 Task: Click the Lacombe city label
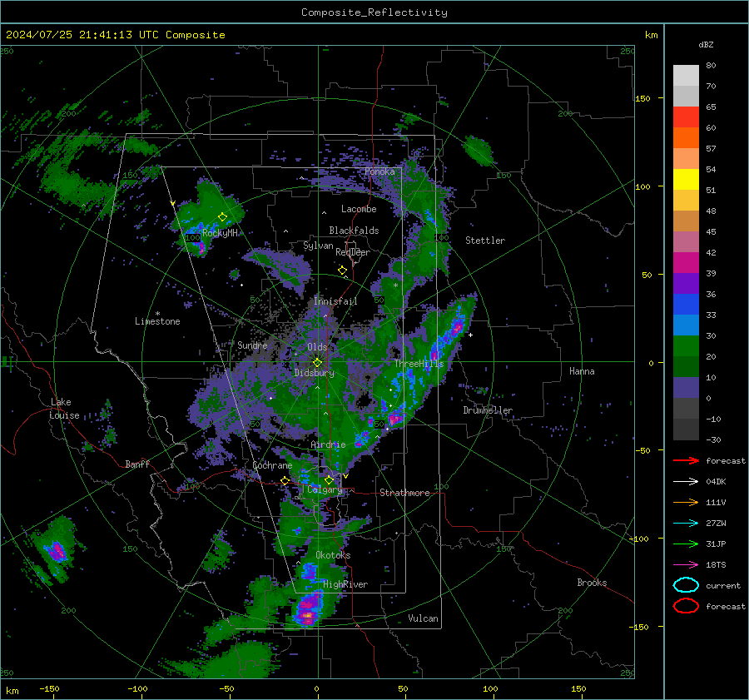point(359,209)
